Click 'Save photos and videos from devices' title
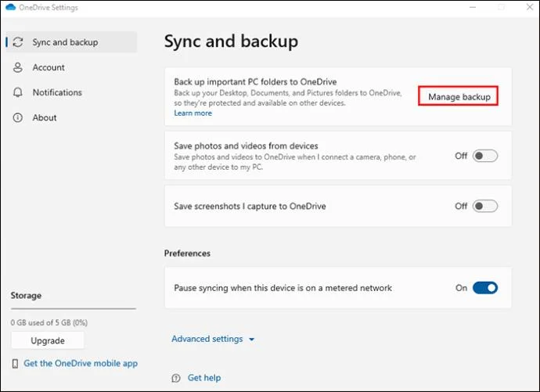 click(x=246, y=146)
